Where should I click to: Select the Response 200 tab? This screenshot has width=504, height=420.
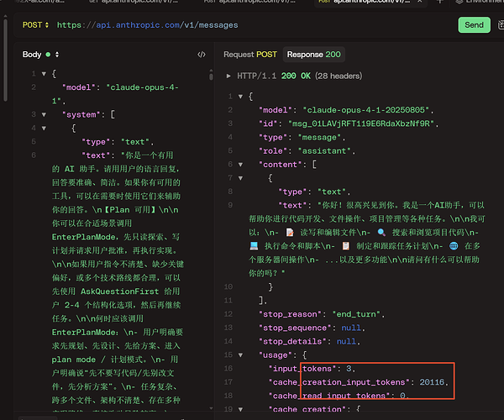point(313,55)
